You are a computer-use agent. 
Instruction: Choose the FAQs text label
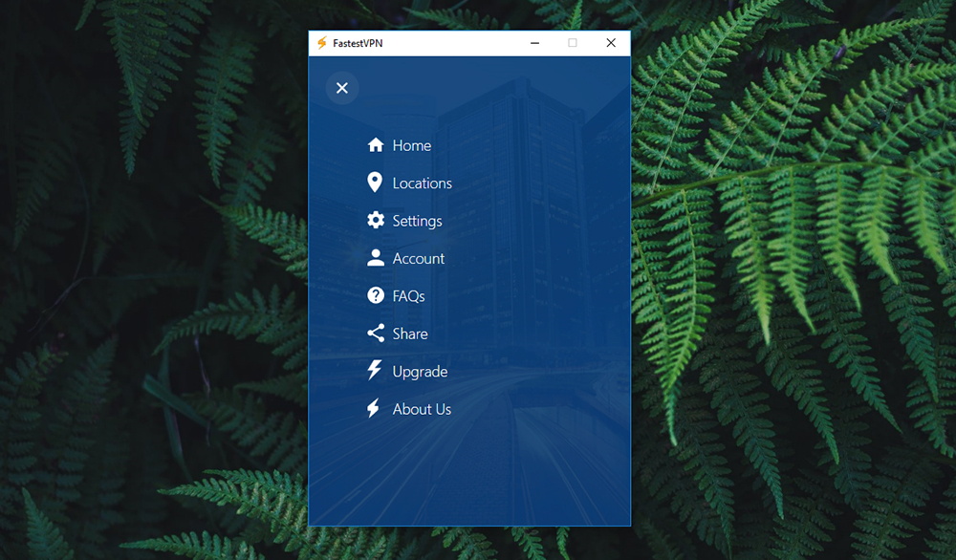pos(408,296)
